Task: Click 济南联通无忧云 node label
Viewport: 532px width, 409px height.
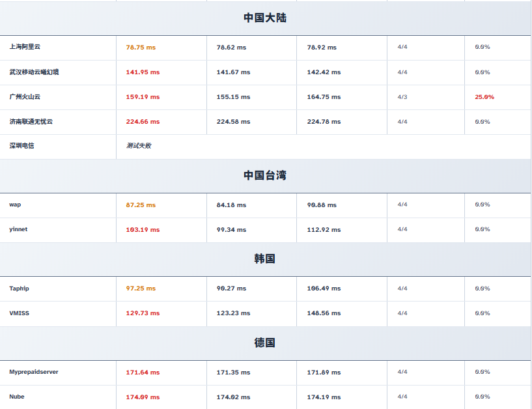Action: 31,122
